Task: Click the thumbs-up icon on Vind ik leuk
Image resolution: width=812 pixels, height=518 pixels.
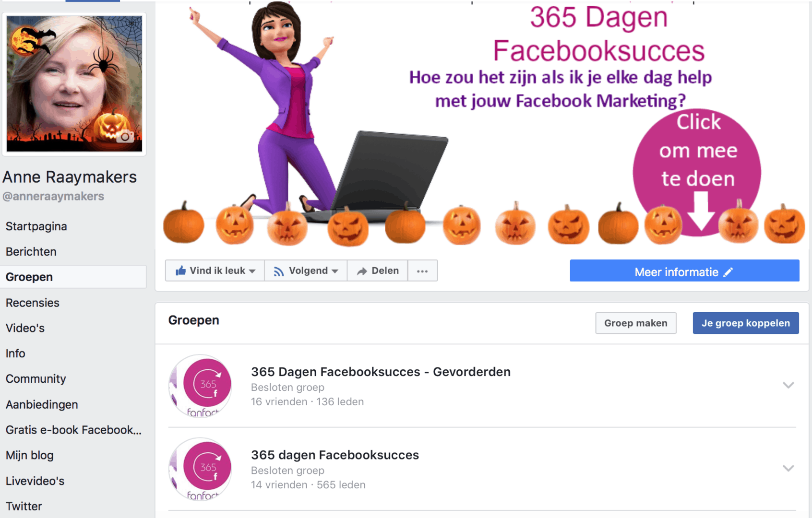Action: (x=181, y=271)
